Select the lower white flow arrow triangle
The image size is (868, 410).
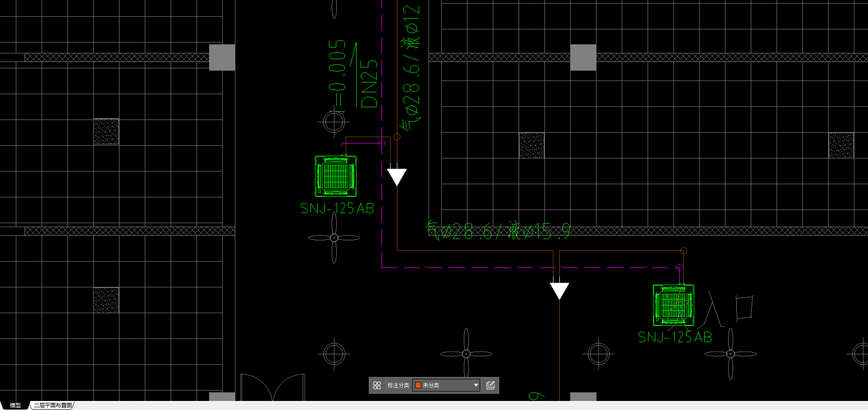click(559, 291)
